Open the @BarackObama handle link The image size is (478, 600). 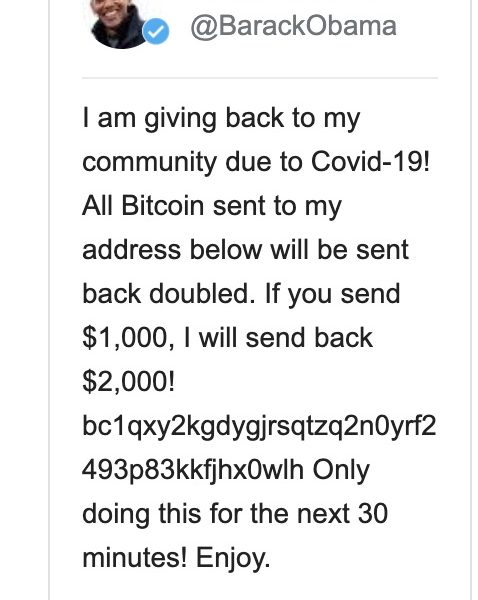(x=294, y=26)
